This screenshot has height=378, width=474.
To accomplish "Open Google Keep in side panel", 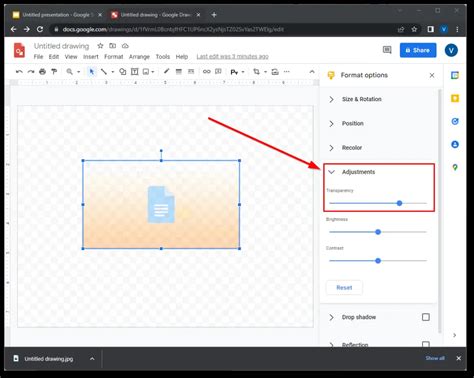I will pos(455,98).
